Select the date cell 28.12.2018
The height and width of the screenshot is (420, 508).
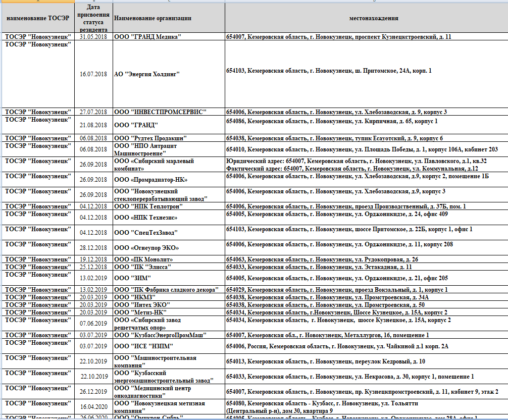pos(93,248)
